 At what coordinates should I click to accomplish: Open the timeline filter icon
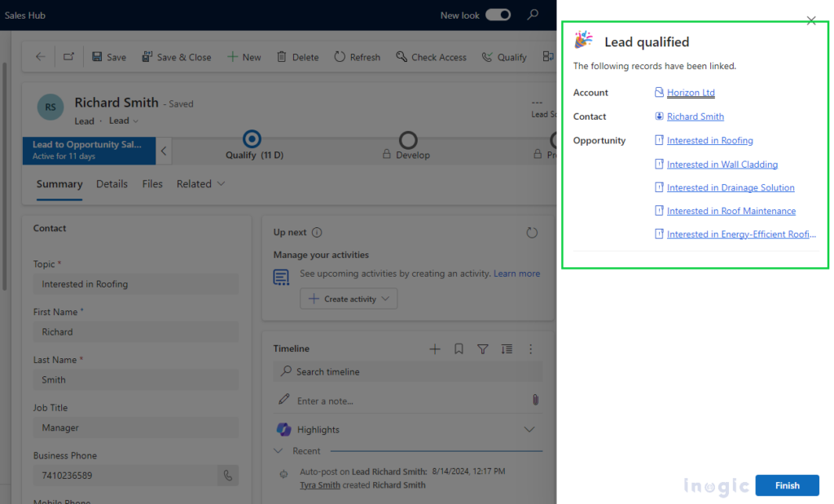(482, 348)
